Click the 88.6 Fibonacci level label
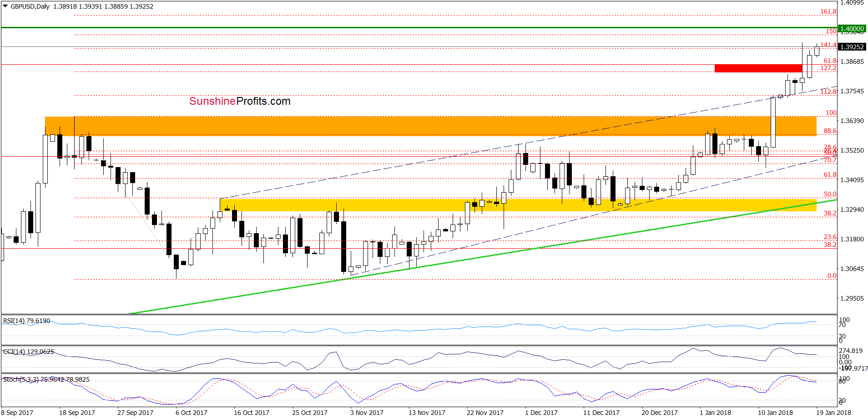Screen dimensions: 868x419 pos(830,131)
